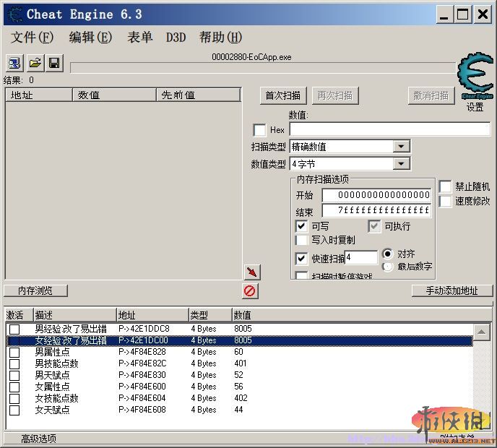497x448 pixels.
Task: Toggle the 可执行 checkbox
Action: (374, 226)
